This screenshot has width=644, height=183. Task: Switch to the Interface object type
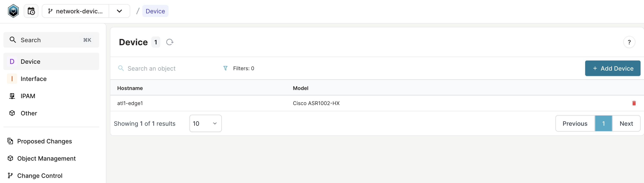[33, 79]
